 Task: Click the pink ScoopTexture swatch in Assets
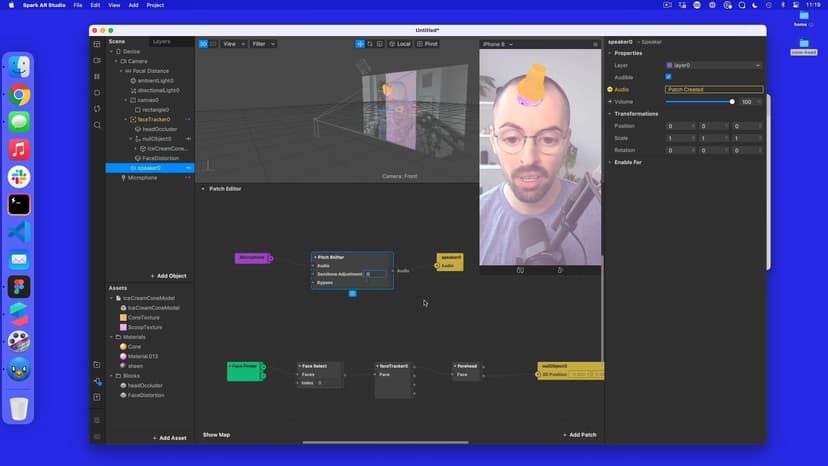pos(123,328)
